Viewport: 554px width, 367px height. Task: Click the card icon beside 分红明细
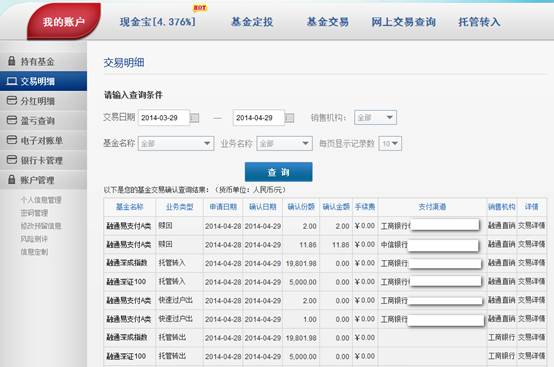point(12,101)
